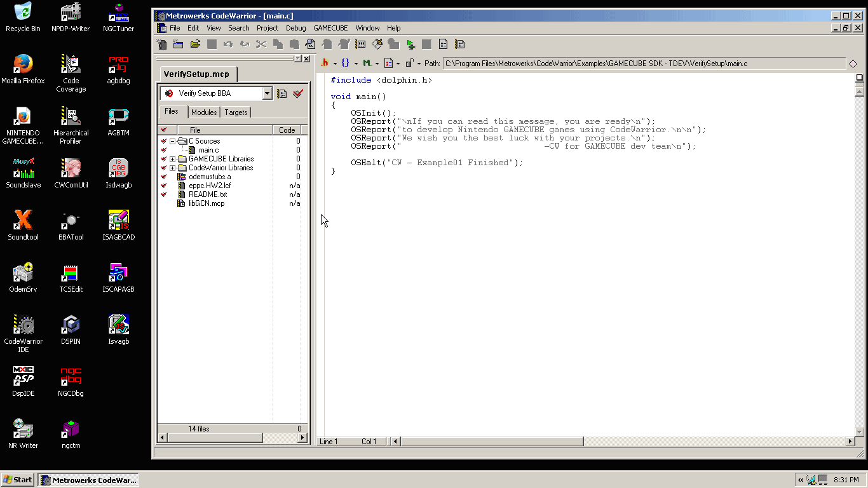Click the Find magnifier toolbar icon
The height and width of the screenshot is (488, 868).
point(311,44)
